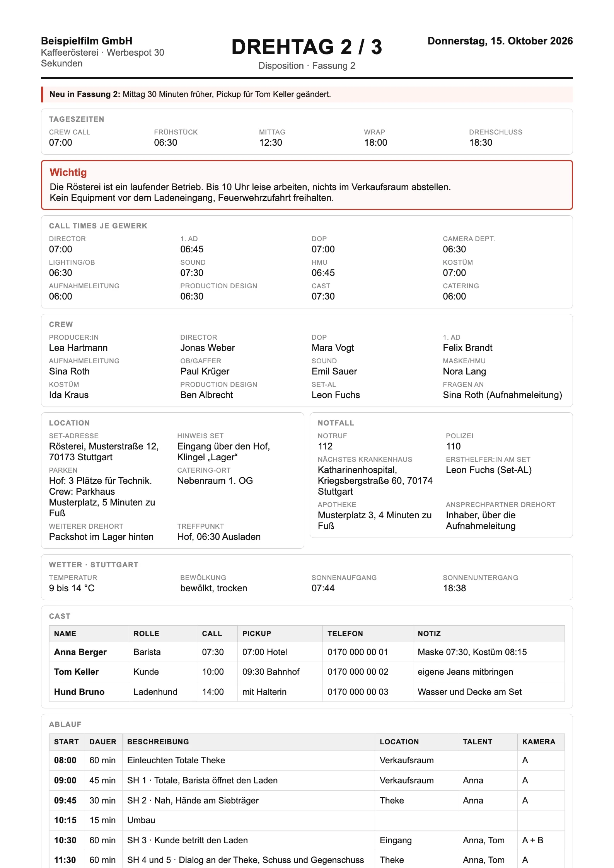This screenshot has height=868, width=614.
Task: Click producer name Lea Hartmann
Action: point(78,348)
